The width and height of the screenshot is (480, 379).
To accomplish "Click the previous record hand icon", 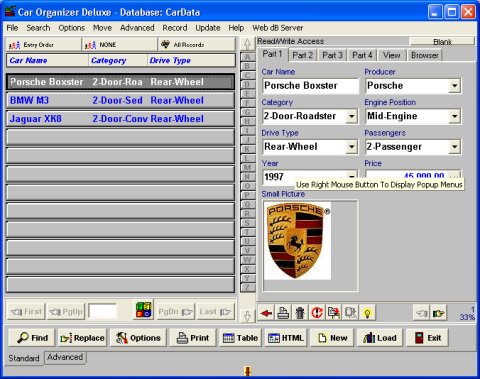I will click(422, 313).
